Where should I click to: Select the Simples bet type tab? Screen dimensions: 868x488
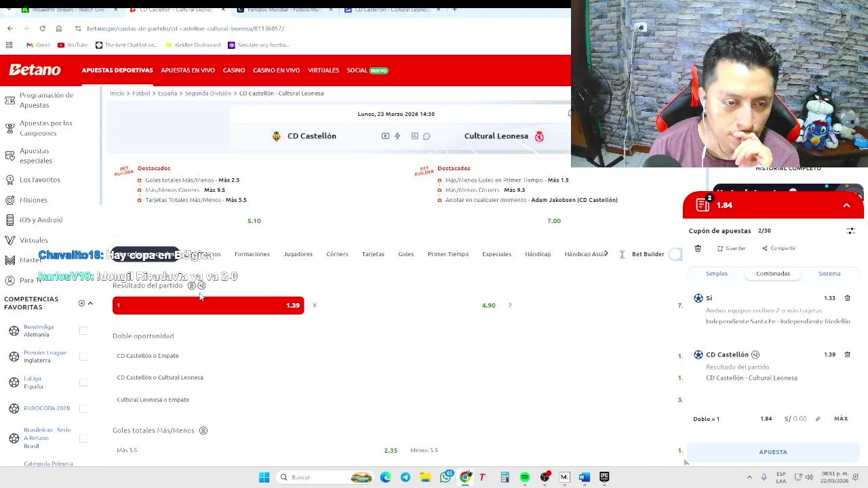[717, 274]
